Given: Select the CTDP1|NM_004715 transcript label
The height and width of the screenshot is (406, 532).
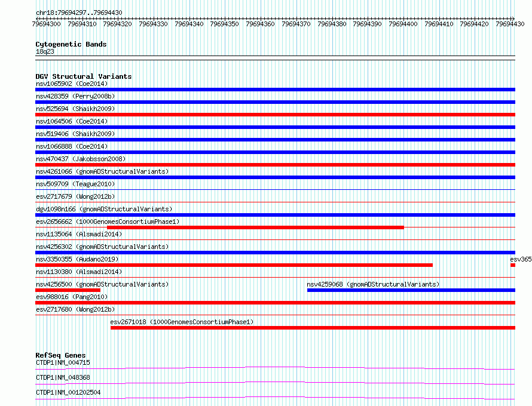Looking at the screenshot, I should click(x=63, y=362).
